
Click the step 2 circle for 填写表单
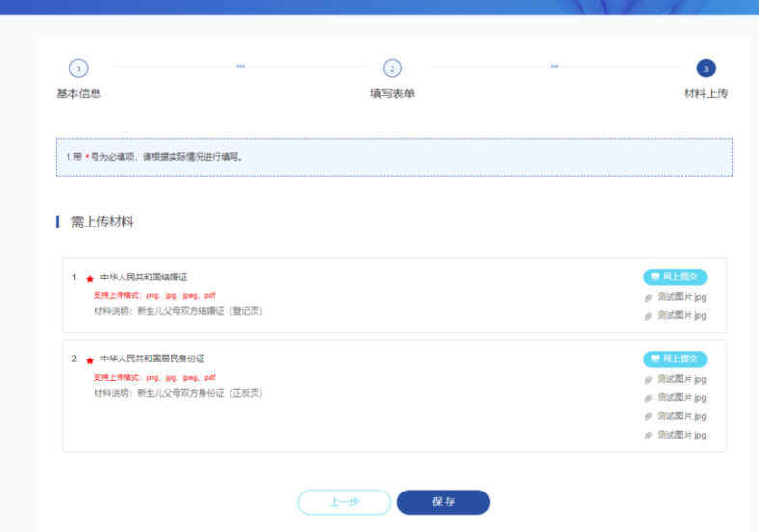pyautogui.click(x=392, y=68)
